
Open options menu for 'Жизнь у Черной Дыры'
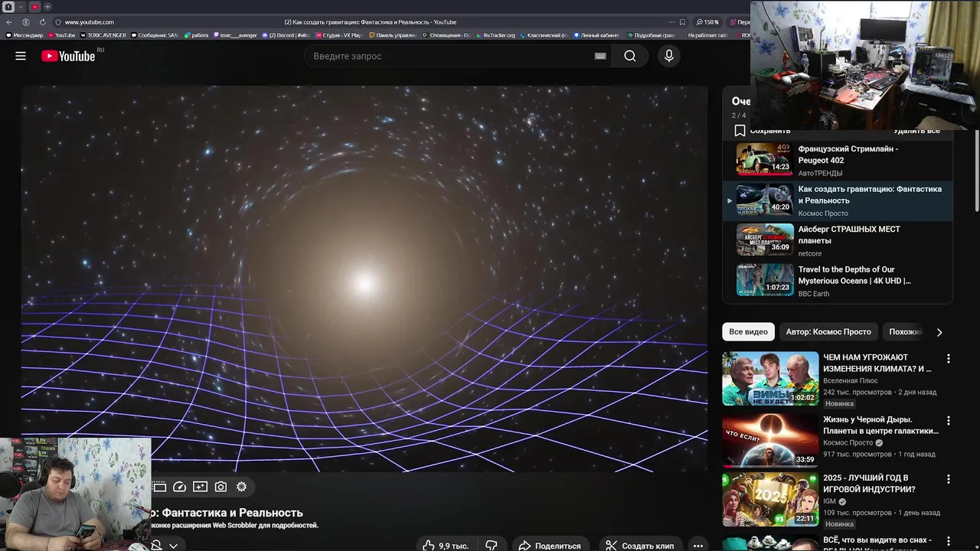(948, 421)
